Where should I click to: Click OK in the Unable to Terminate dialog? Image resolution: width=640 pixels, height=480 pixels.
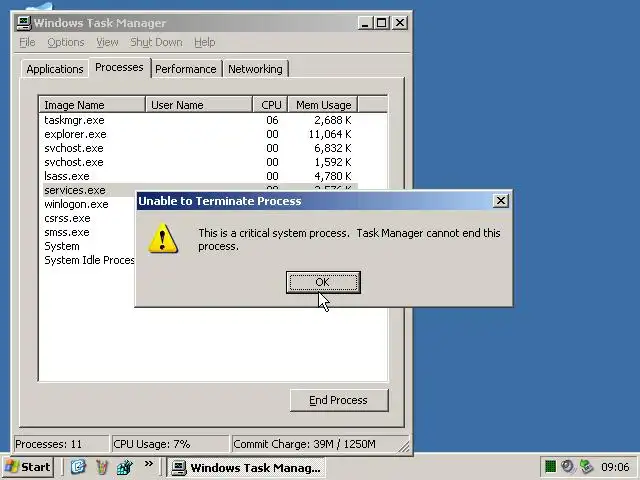click(323, 282)
